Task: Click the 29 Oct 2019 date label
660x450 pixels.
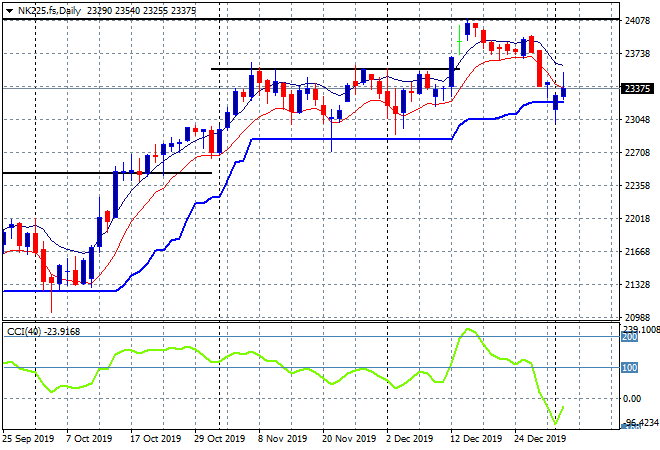Action: [x=219, y=439]
